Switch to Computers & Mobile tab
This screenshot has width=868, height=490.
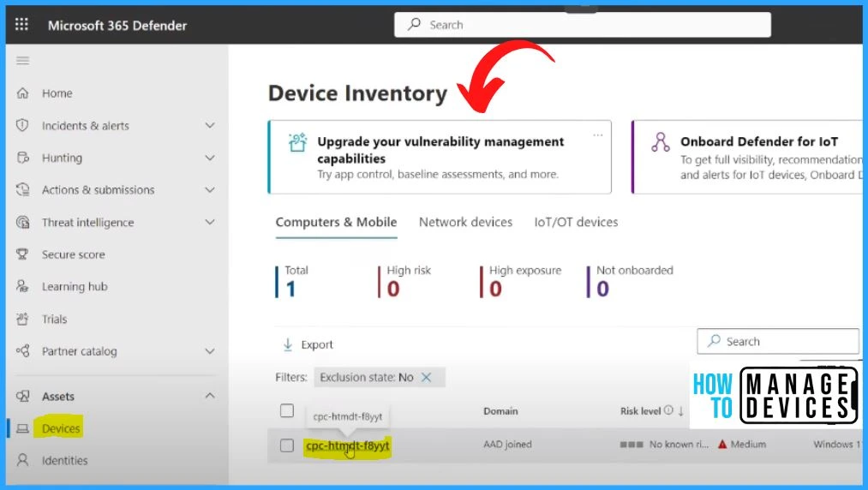pos(336,222)
